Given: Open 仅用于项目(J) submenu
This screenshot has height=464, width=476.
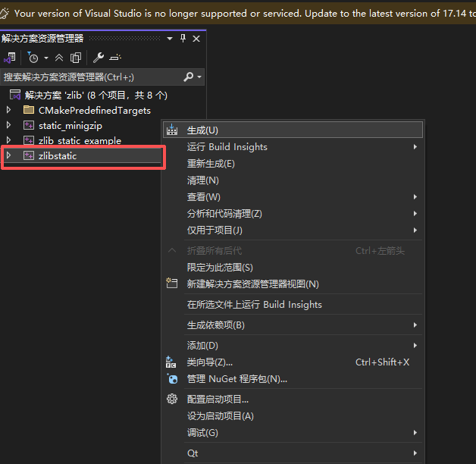Looking at the screenshot, I should (293, 230).
